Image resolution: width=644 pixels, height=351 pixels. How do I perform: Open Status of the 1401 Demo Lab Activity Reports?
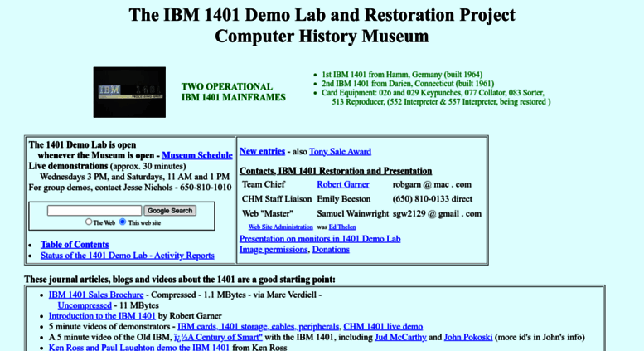pos(128,256)
